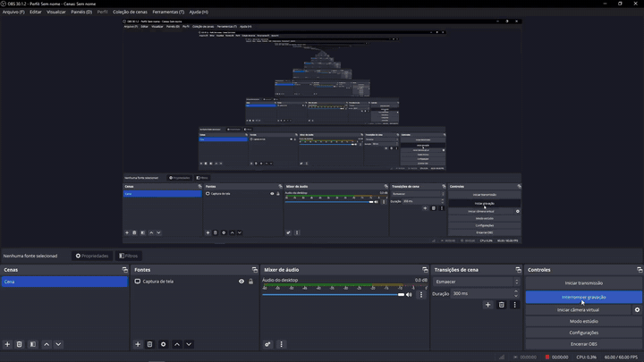The height and width of the screenshot is (362, 644).
Task: Click the CPU: 0.3% status text
Action: pyautogui.click(x=587, y=357)
